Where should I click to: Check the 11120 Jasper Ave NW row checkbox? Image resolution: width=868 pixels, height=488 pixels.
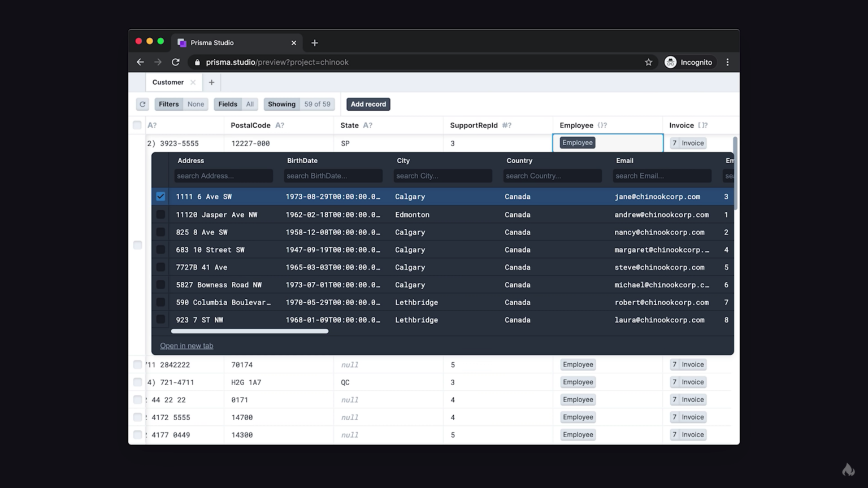(x=160, y=215)
